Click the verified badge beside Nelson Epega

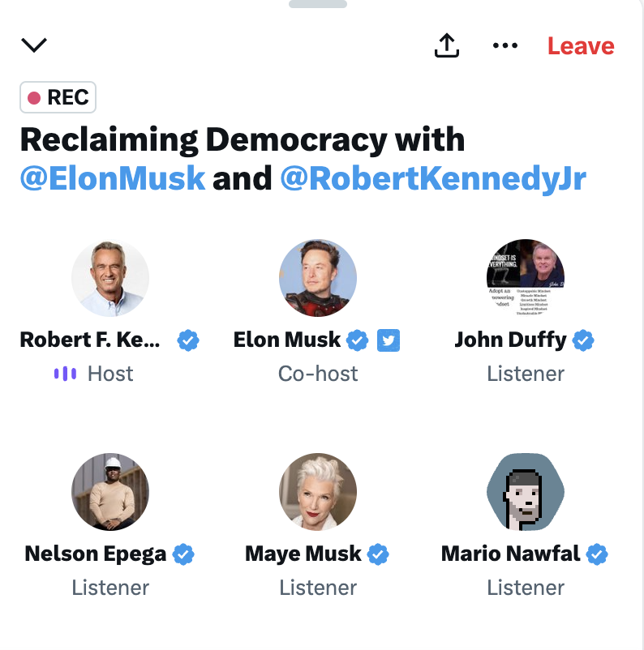click(x=184, y=554)
